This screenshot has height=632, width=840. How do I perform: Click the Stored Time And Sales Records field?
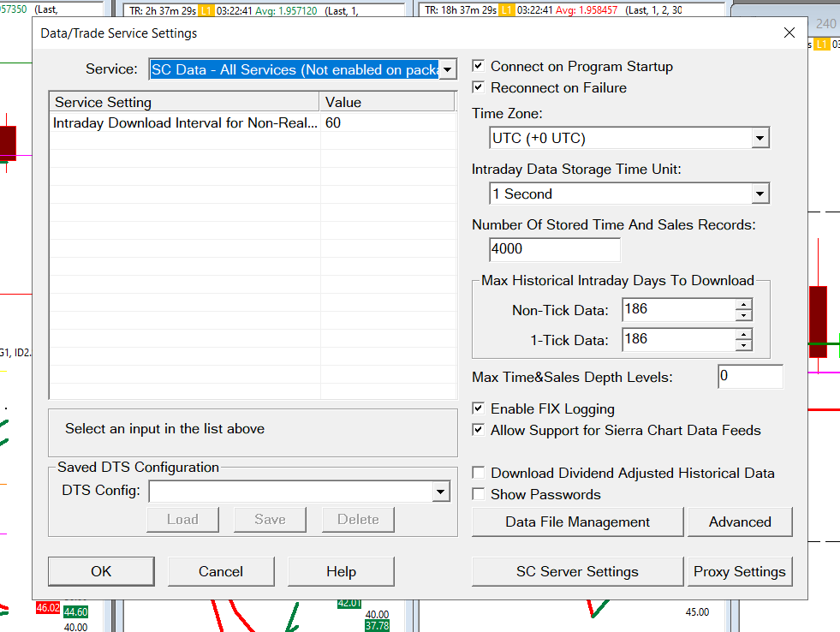[x=555, y=249]
